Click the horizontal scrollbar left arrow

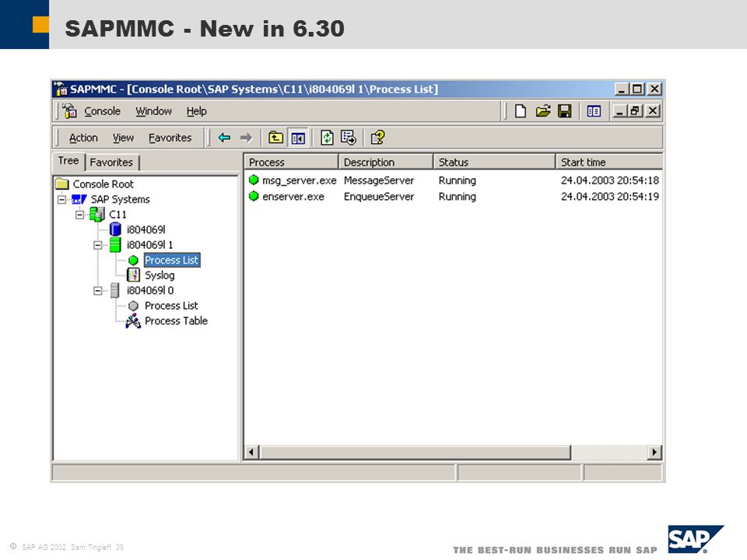252,452
